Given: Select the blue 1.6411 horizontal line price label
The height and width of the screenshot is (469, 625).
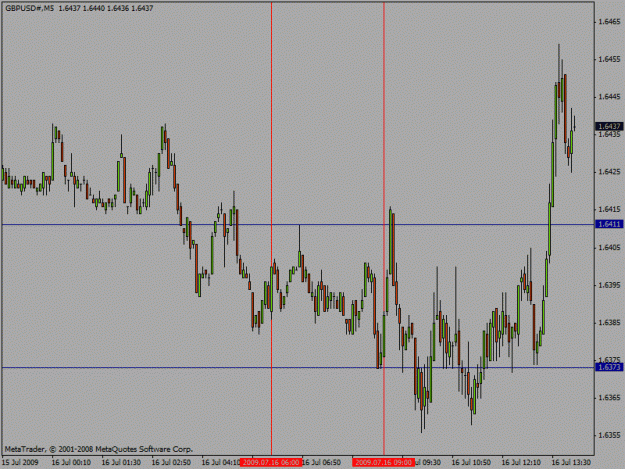Looking at the screenshot, I should pos(609,224).
